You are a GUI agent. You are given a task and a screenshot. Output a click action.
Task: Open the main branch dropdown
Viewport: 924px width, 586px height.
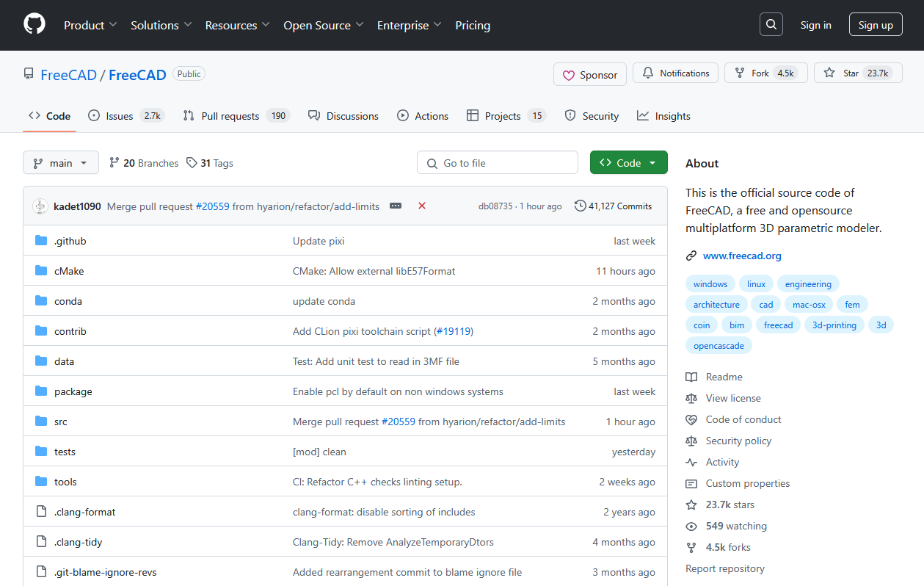click(61, 163)
